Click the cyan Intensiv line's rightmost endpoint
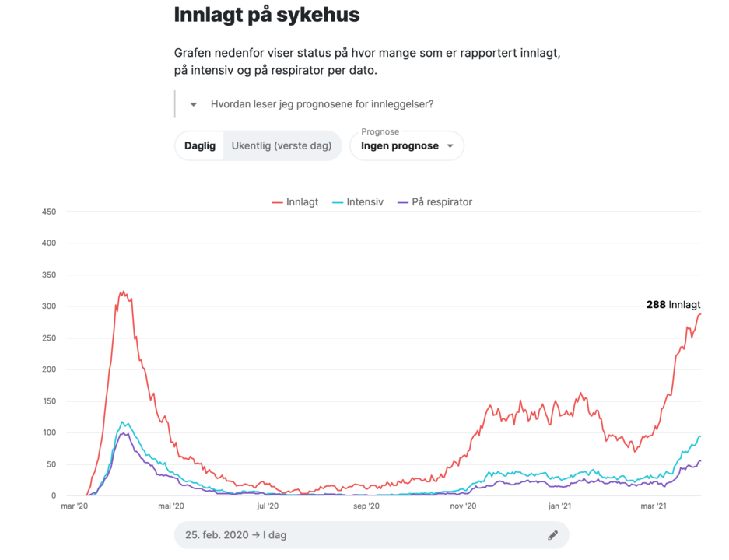The width and height of the screenshot is (729, 560). pyautogui.click(x=700, y=436)
